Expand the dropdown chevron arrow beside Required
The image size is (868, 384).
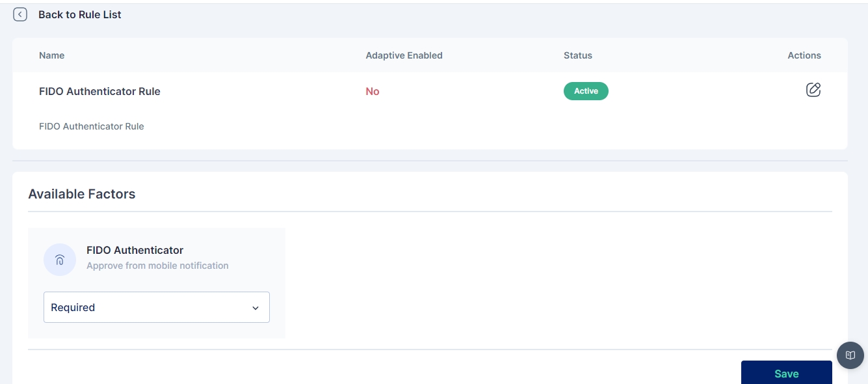[256, 308]
